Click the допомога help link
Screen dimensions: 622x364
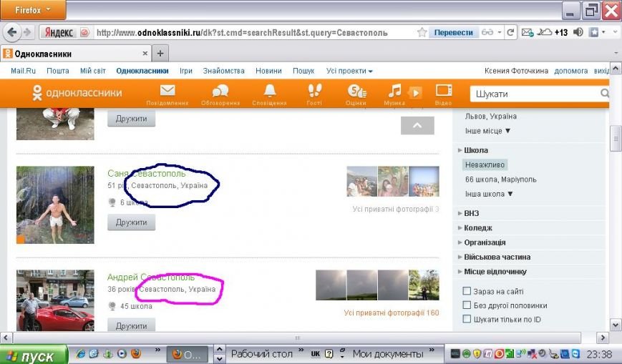[571, 71]
